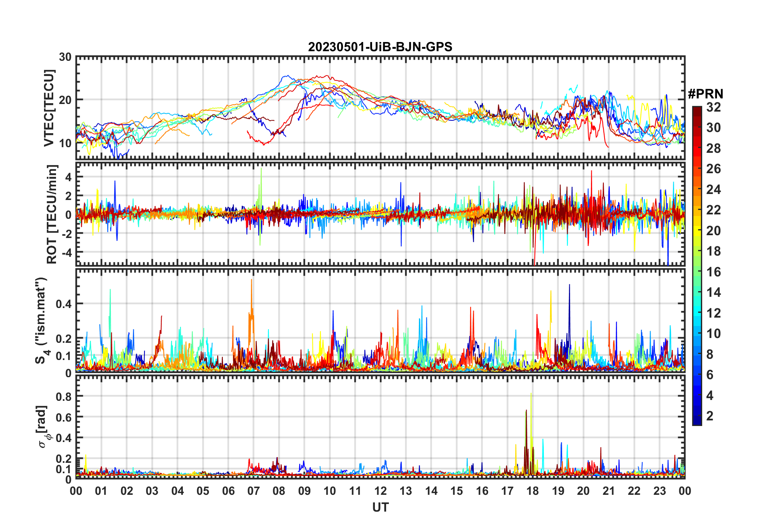Pick the green colorbar band beside tick 16

[697, 272]
